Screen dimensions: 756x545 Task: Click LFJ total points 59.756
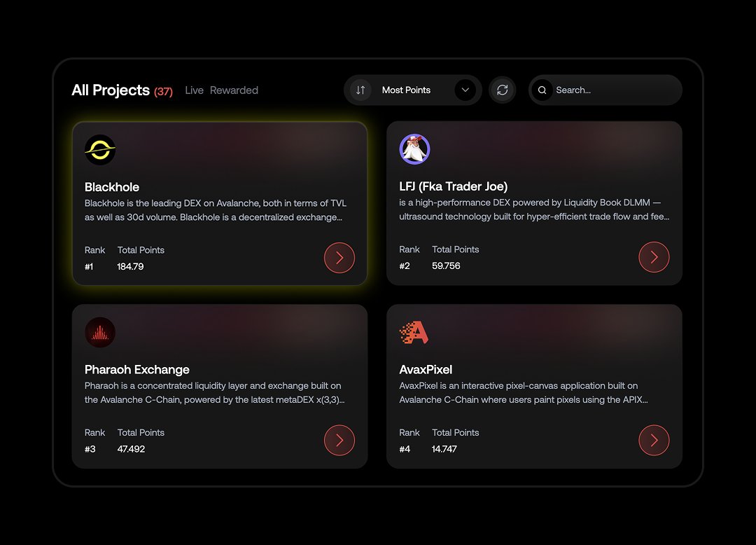pos(446,265)
